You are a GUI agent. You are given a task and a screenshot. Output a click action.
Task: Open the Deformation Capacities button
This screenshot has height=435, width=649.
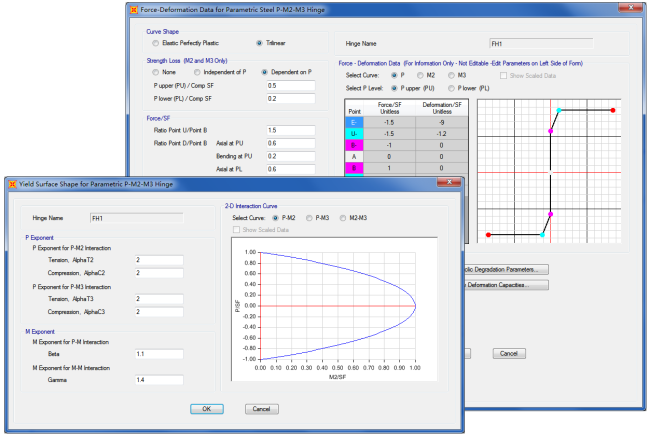coord(508,285)
